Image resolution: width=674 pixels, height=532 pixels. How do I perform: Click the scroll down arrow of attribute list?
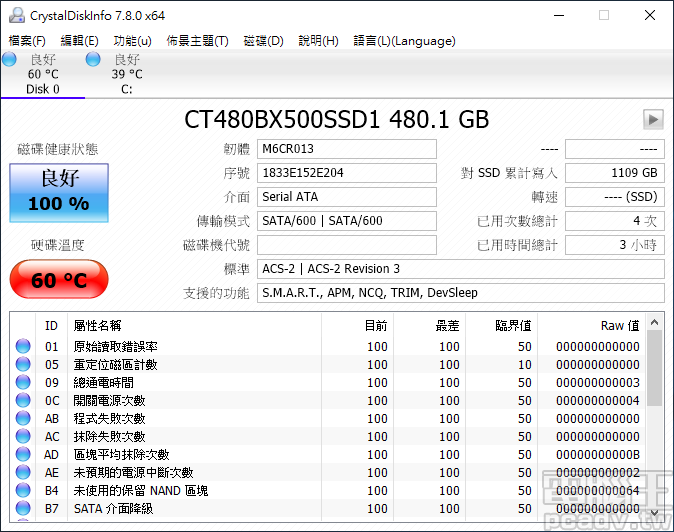tap(655, 512)
